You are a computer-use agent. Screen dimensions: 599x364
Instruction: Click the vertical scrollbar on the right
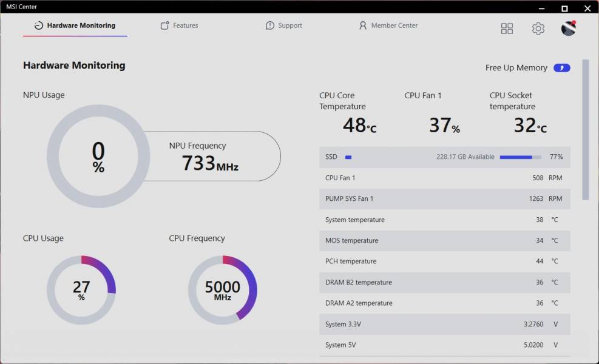585,129
